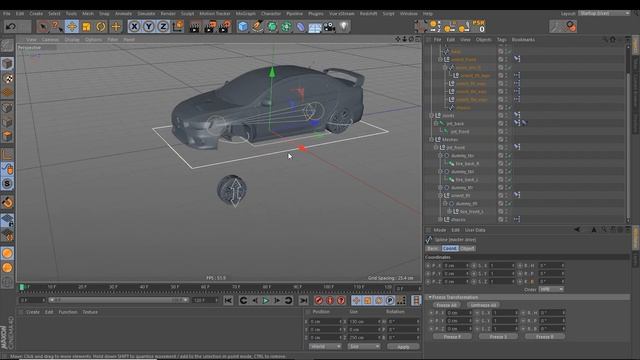Jump to the start of the animation
Viewport: 640px width, 360px height.
[x=228, y=301]
